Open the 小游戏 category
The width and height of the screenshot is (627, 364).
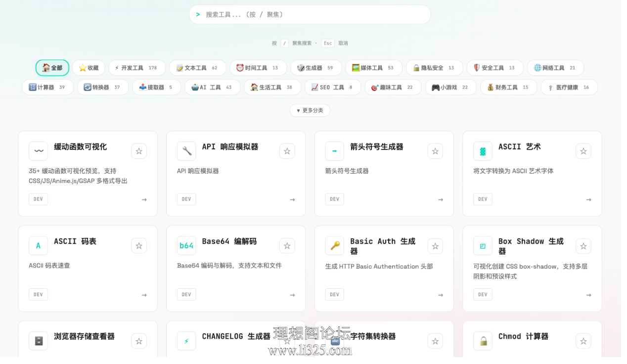coord(451,87)
